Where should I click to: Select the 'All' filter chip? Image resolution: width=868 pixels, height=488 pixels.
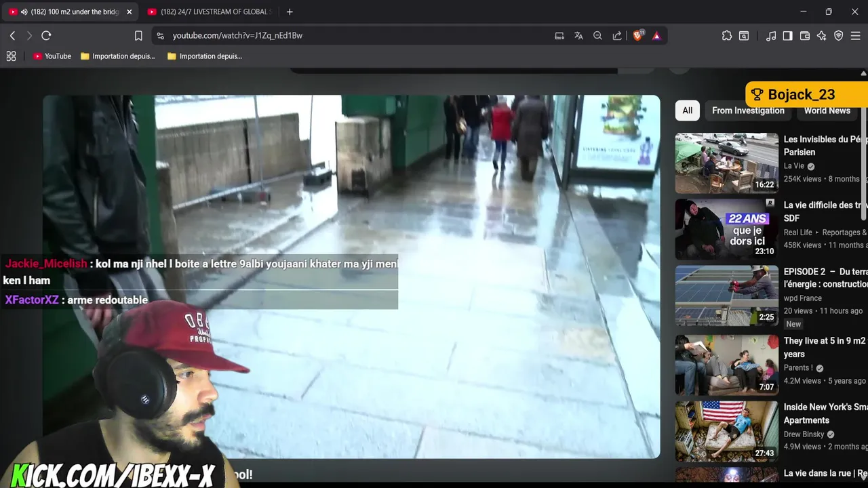pos(687,110)
